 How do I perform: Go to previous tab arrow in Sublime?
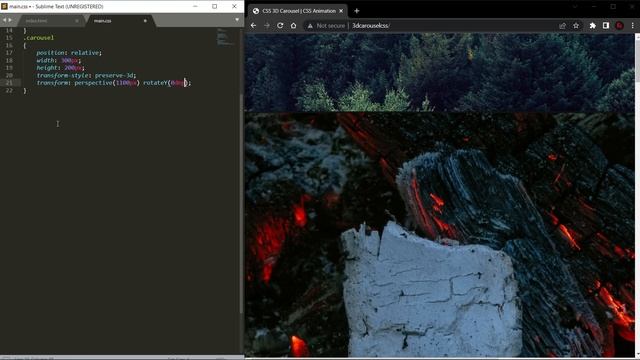click(4, 20)
